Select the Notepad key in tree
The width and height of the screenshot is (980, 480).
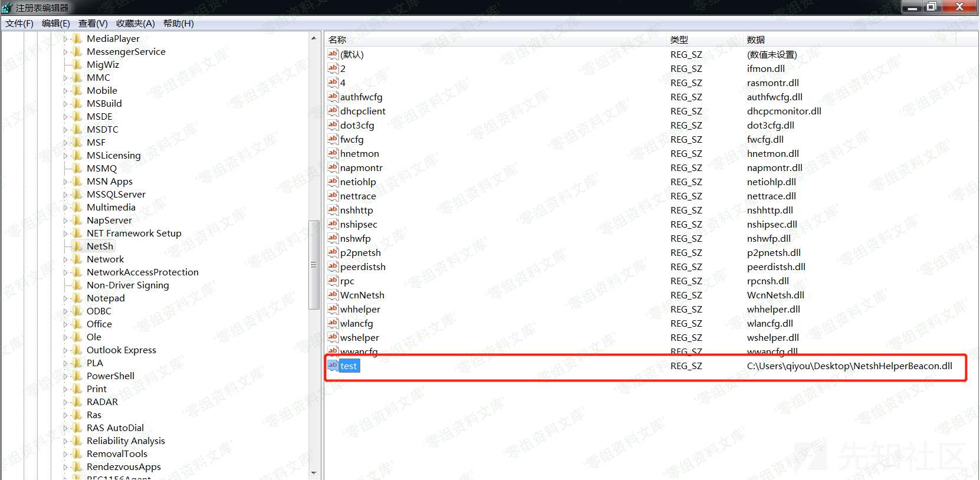(106, 298)
